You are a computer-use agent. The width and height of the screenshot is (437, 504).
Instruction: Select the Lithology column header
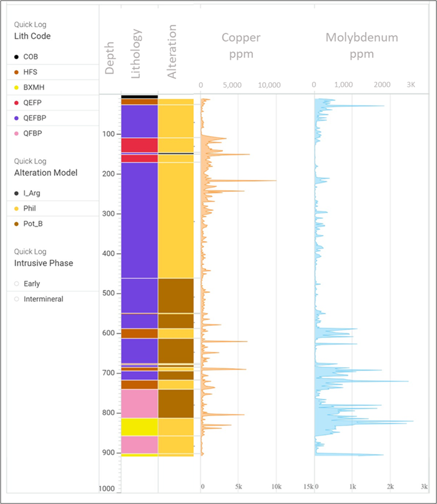[x=136, y=54]
